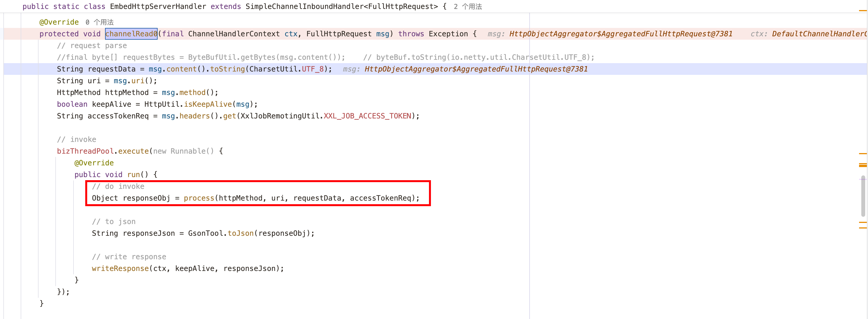The height and width of the screenshot is (319, 868).
Task: Click the toJson method of GsonTool
Action: pyautogui.click(x=240, y=233)
